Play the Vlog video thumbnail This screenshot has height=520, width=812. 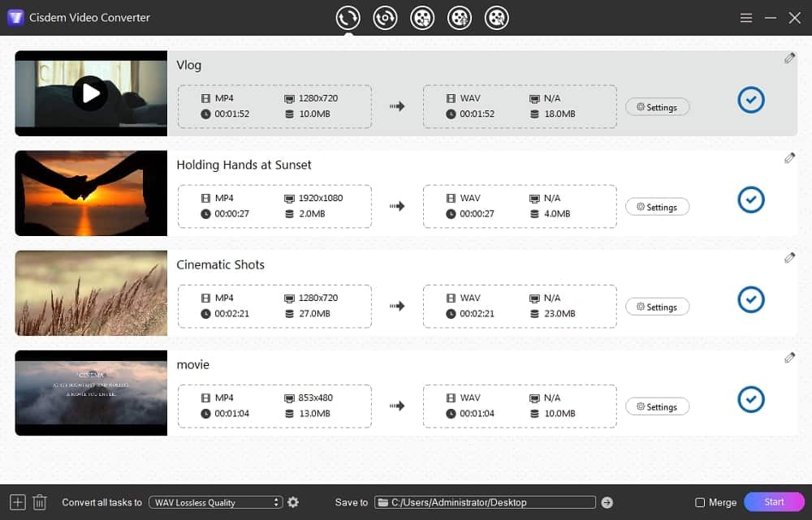coord(90,93)
